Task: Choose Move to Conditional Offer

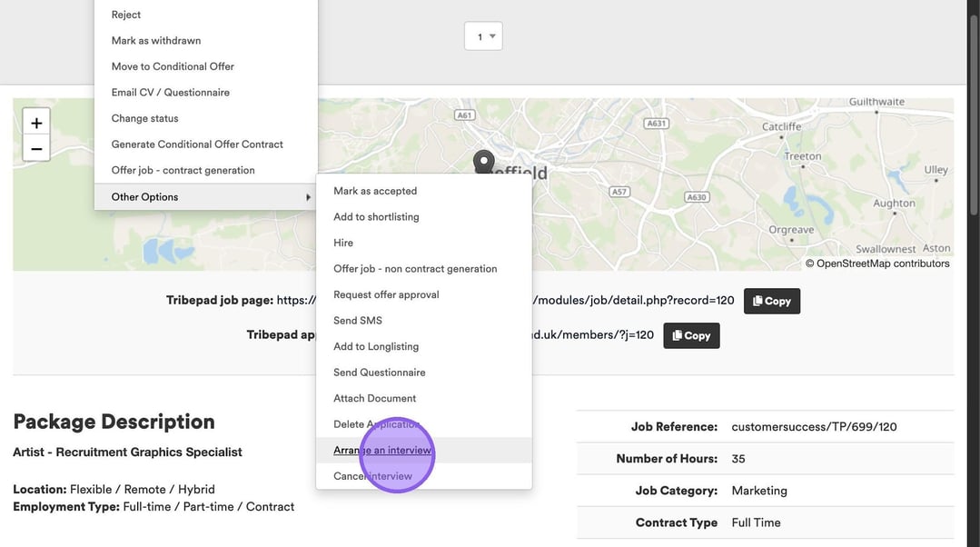Action: (173, 66)
